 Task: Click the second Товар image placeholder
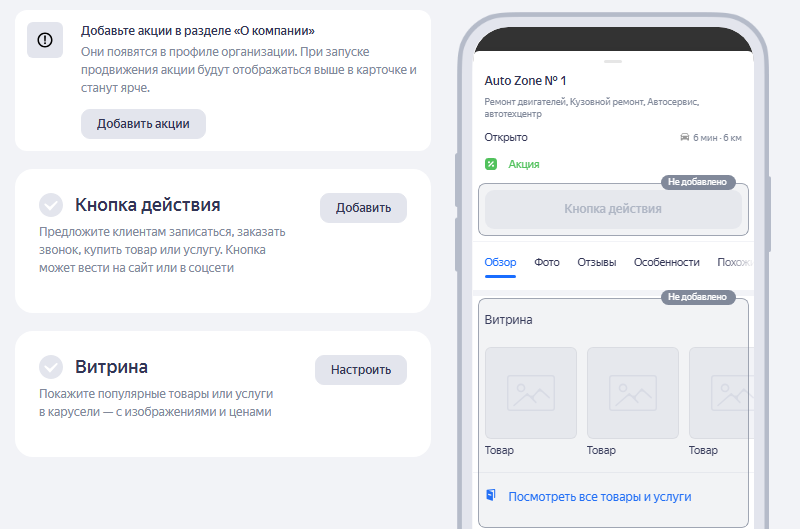click(633, 393)
